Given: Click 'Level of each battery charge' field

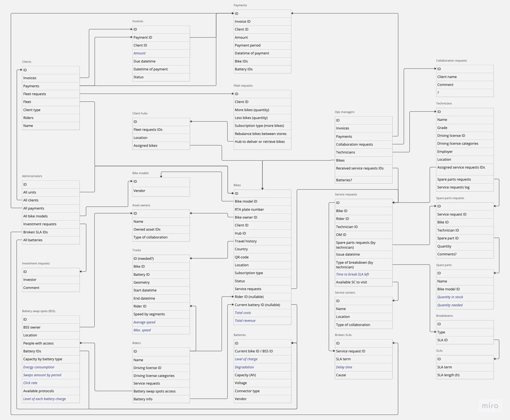Looking at the screenshot, I should pyautogui.click(x=44, y=399).
